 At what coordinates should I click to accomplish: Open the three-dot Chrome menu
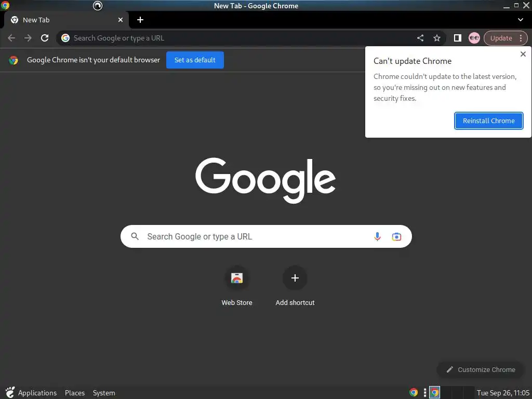pyautogui.click(x=521, y=38)
